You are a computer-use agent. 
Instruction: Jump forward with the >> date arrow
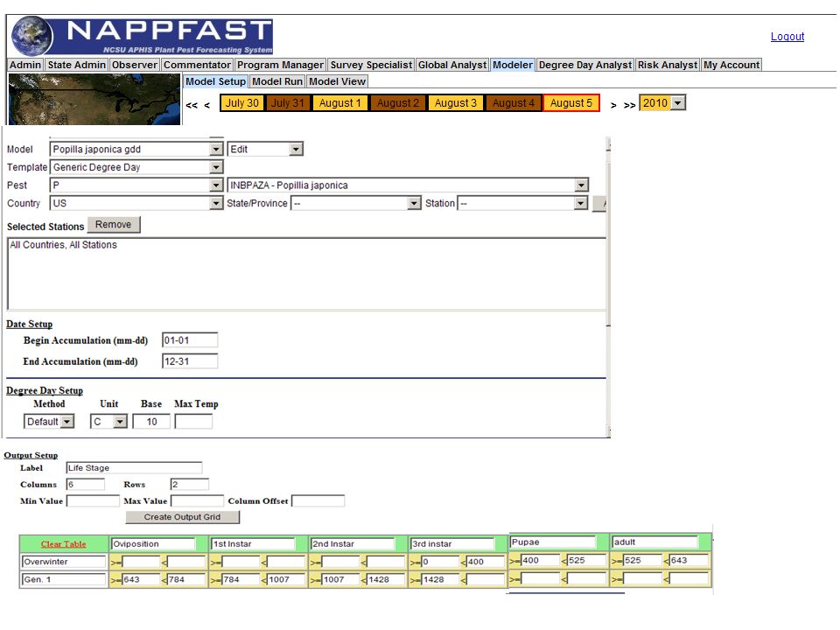click(x=629, y=105)
